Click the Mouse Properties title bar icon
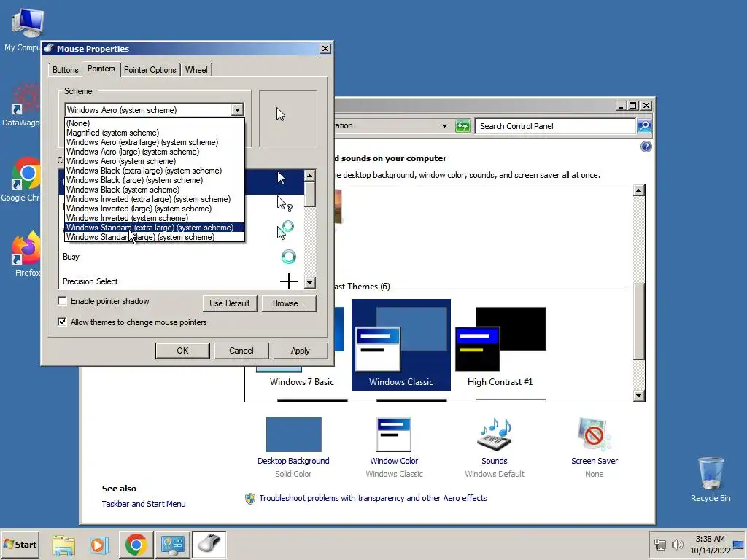The width and height of the screenshot is (747, 560). [49, 48]
